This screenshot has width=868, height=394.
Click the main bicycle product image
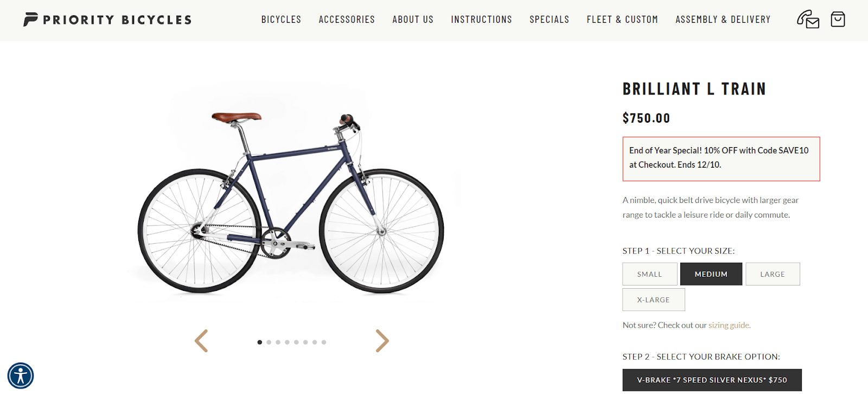(291, 201)
